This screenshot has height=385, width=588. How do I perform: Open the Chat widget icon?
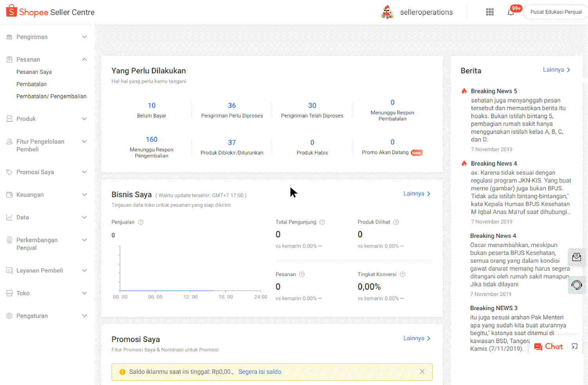[548, 347]
